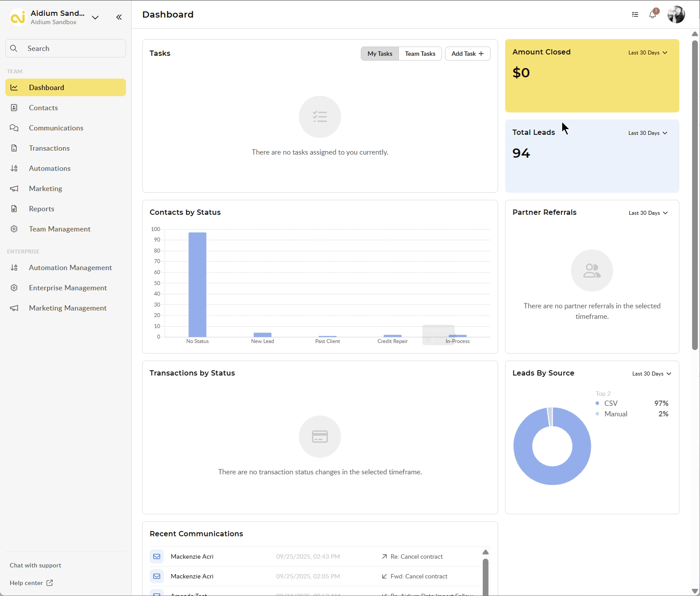Click the Reports document icon

pyautogui.click(x=14, y=209)
